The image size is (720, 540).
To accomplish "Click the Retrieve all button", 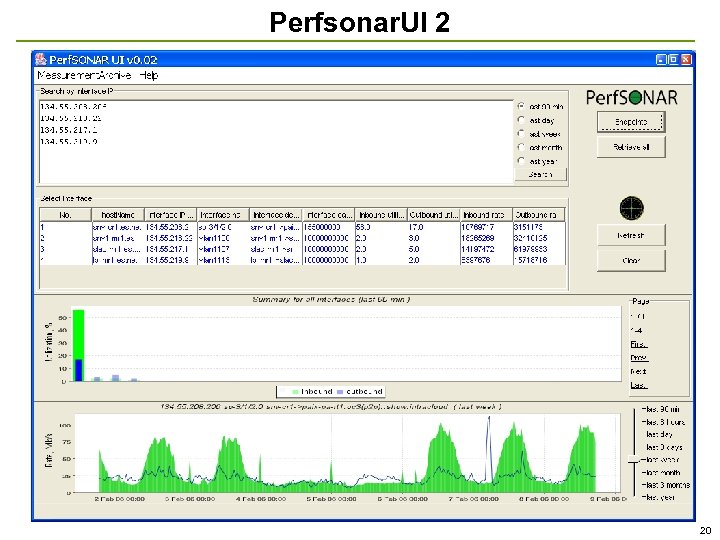I will click(x=631, y=147).
